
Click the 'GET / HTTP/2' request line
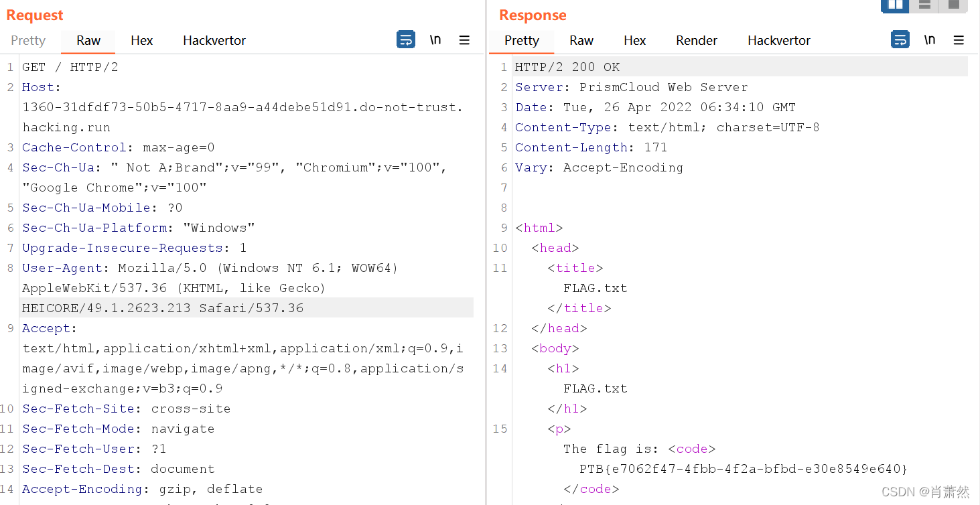pos(70,67)
